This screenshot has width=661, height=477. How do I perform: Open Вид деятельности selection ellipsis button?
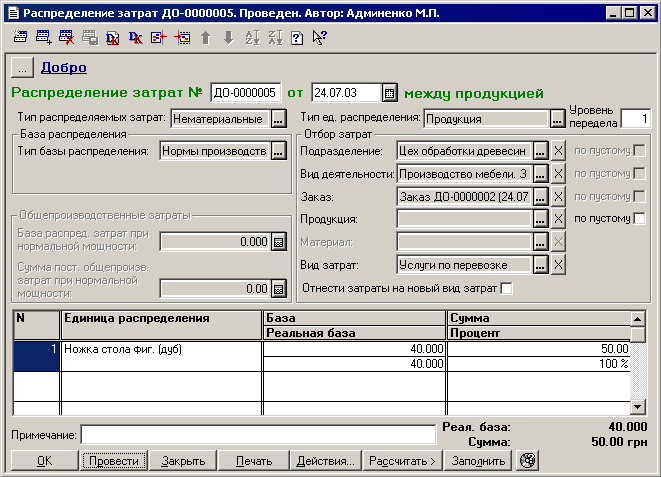pos(540,174)
